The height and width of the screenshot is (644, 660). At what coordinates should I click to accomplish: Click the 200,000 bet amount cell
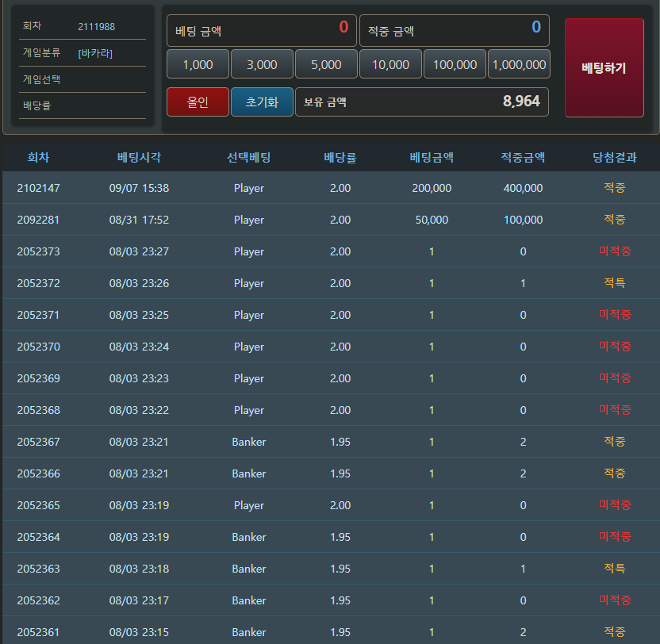tap(432, 188)
